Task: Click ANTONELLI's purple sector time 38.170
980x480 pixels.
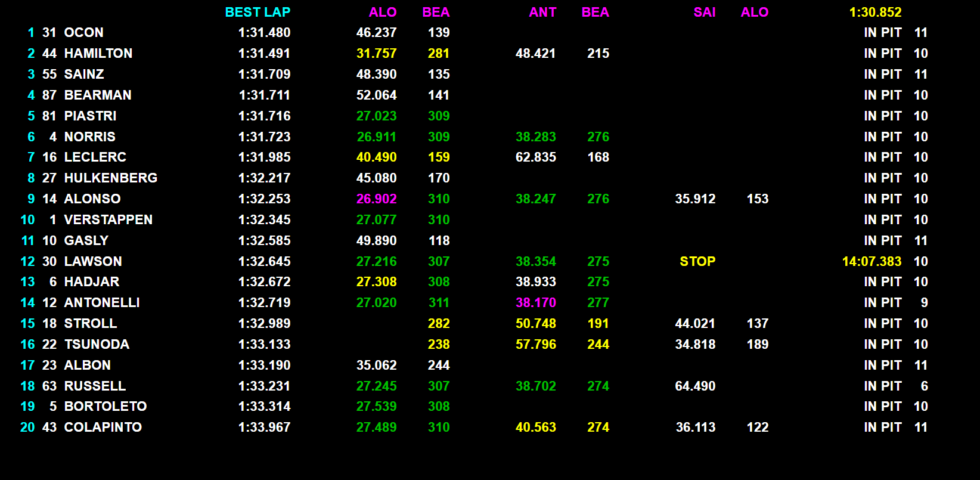Action: pos(535,303)
